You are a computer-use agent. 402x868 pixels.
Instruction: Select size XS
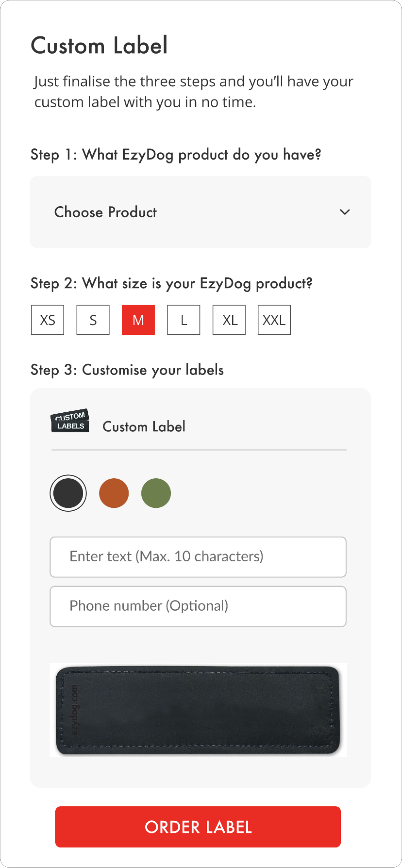tap(48, 320)
